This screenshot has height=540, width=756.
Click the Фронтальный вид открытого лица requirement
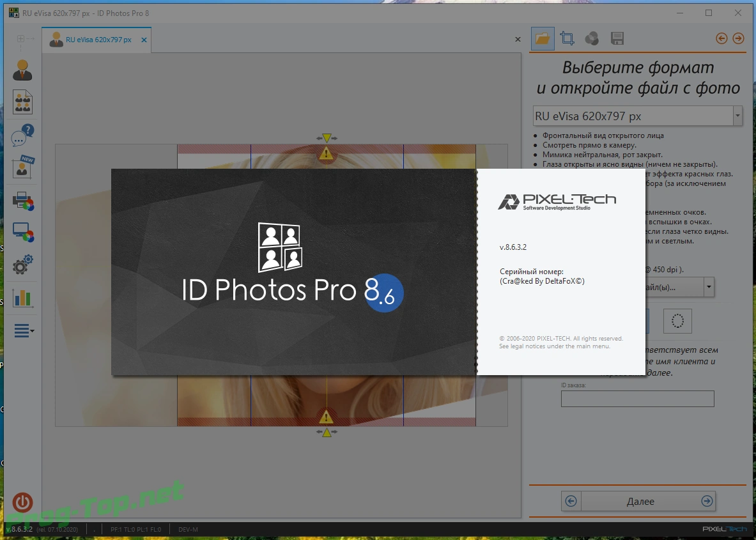coord(603,135)
